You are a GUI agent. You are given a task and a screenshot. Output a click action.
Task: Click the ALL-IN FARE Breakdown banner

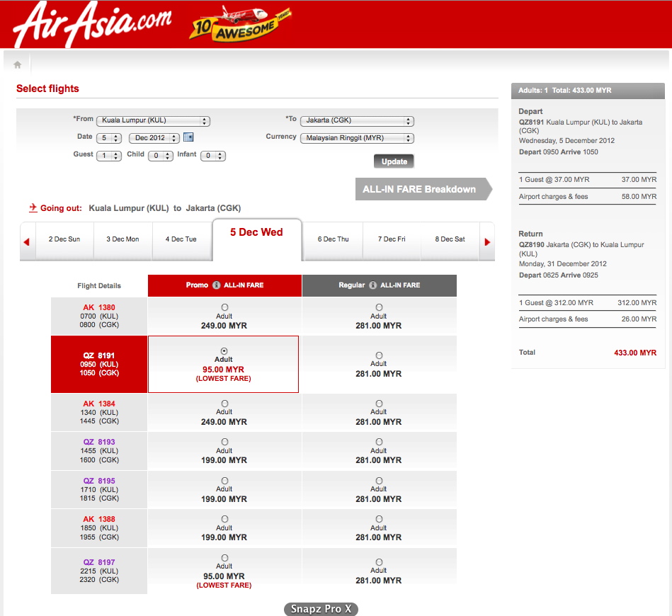(x=423, y=189)
